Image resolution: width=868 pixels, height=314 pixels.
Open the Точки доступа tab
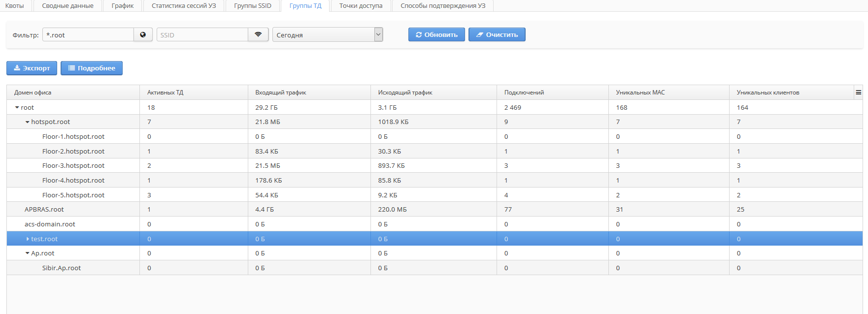click(361, 6)
